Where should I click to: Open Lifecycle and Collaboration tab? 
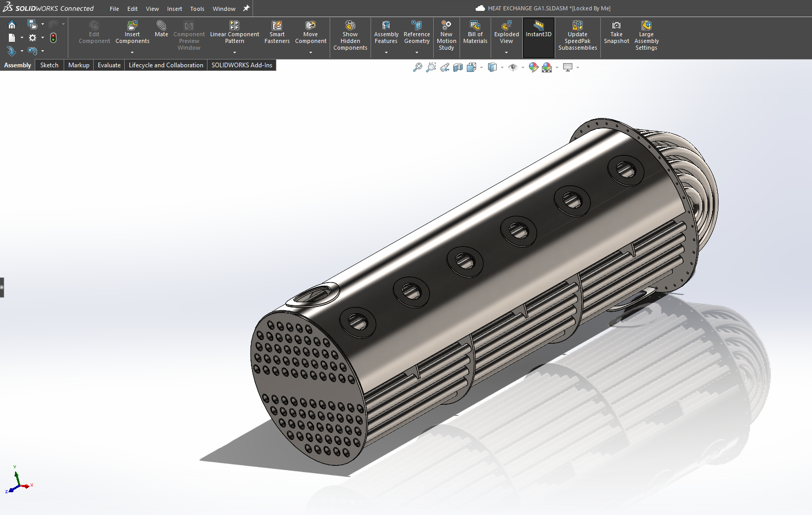tap(166, 65)
